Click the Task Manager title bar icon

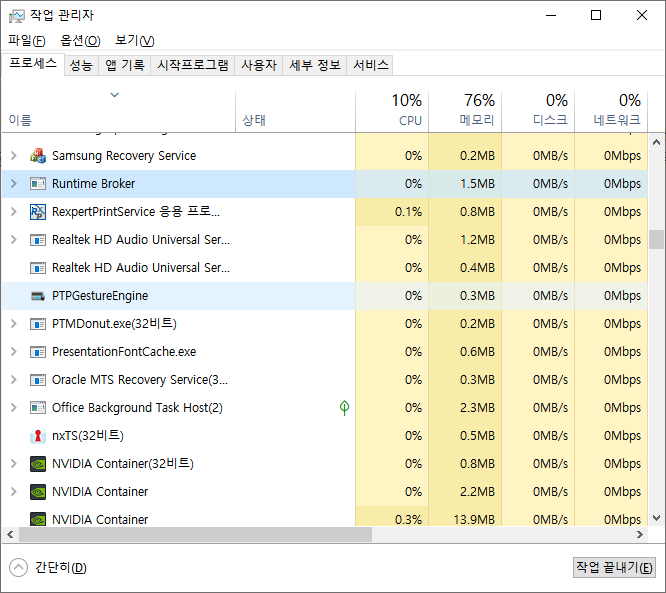pyautogui.click(x=17, y=16)
